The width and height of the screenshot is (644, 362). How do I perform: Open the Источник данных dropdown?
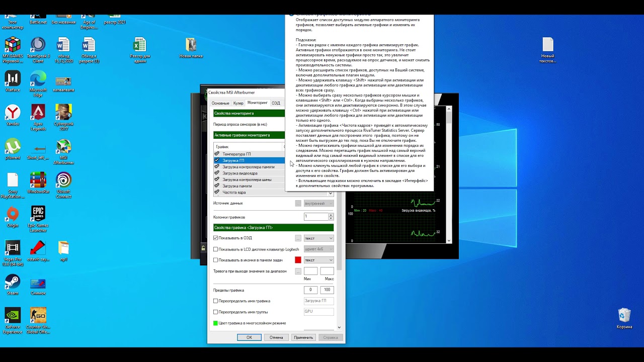tap(318, 203)
